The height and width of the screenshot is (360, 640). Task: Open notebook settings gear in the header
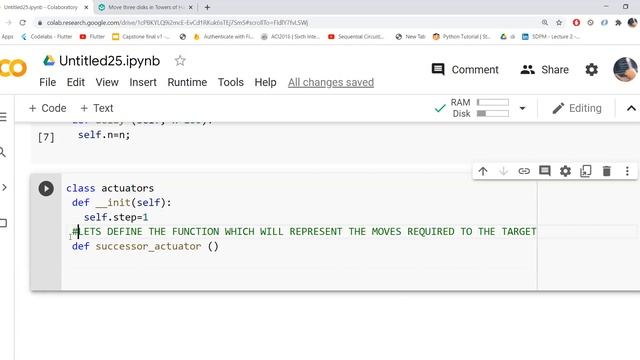591,70
